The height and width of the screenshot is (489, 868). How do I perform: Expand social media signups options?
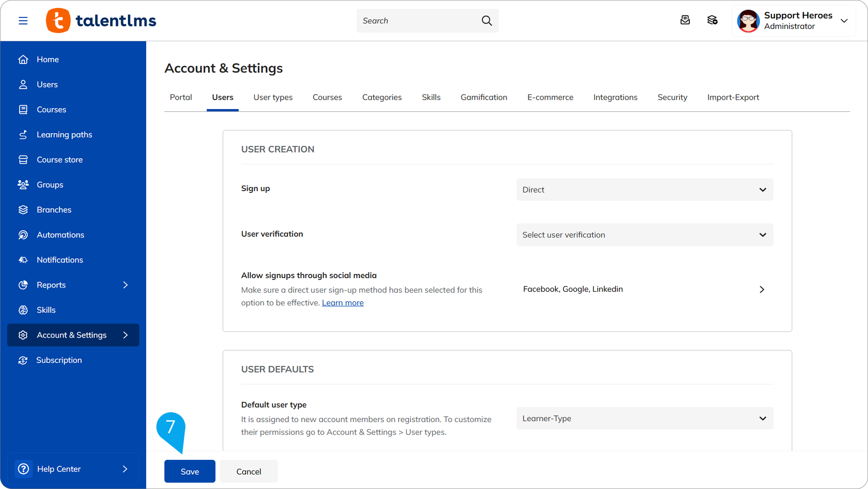tap(761, 290)
